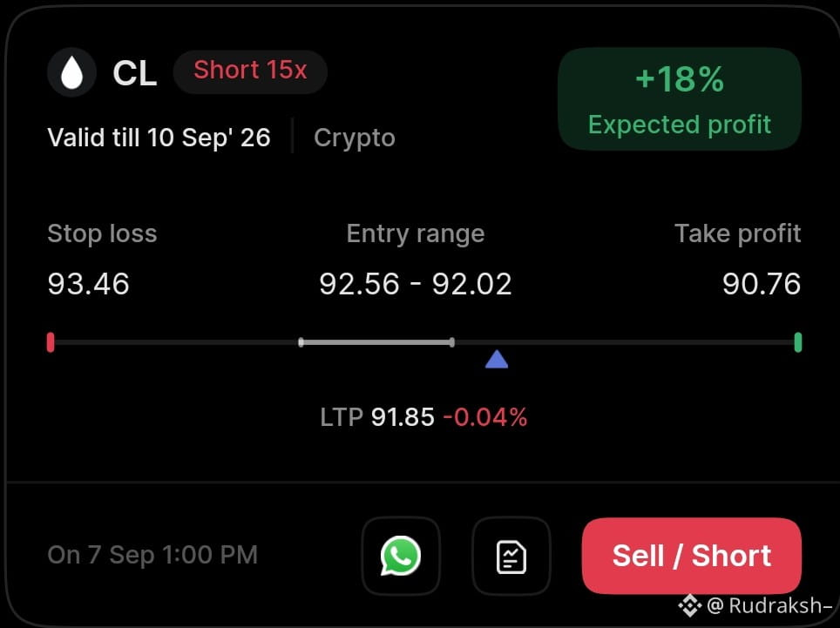840x628 pixels.
Task: Open the chart report document icon
Action: point(511,556)
